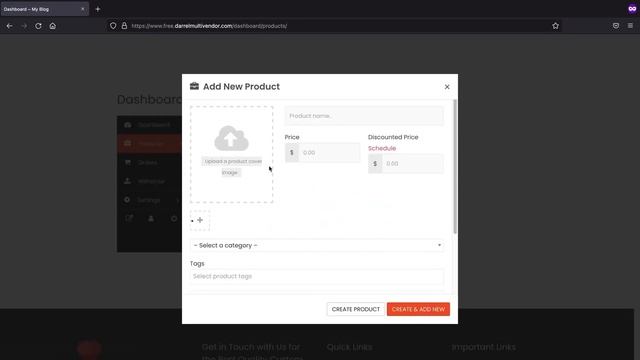This screenshot has height=360, width=640.
Task: Click the sidebar edit-pencil icon
Action: 129,219
